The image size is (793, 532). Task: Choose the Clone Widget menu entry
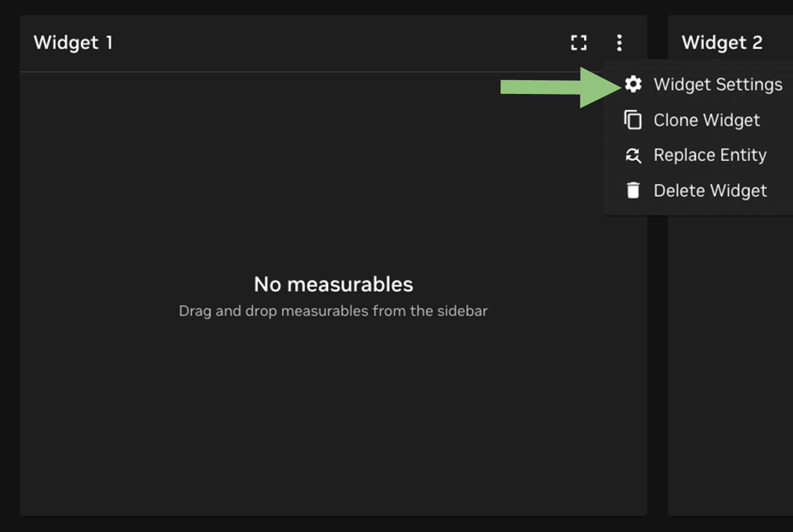tap(706, 120)
